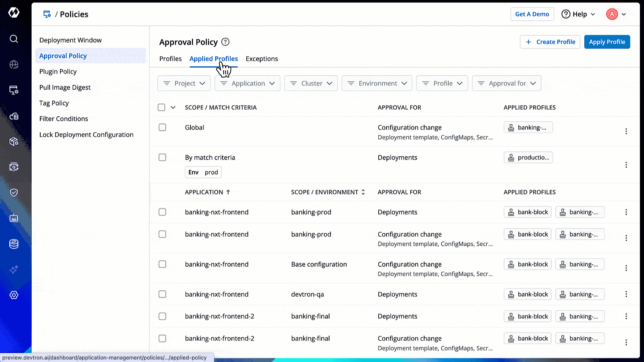Viewport: 644px width, 362px height.
Task: Select the By match criteria row checkbox
Action: click(162, 157)
